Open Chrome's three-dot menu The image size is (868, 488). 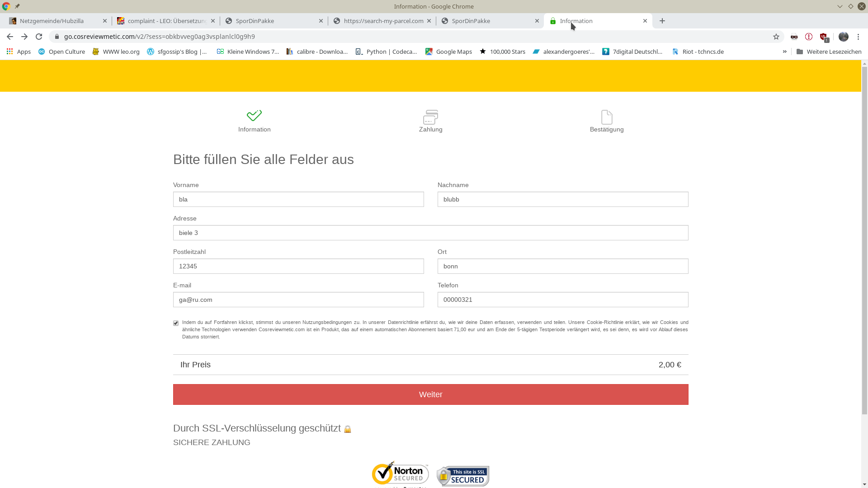coord(858,37)
